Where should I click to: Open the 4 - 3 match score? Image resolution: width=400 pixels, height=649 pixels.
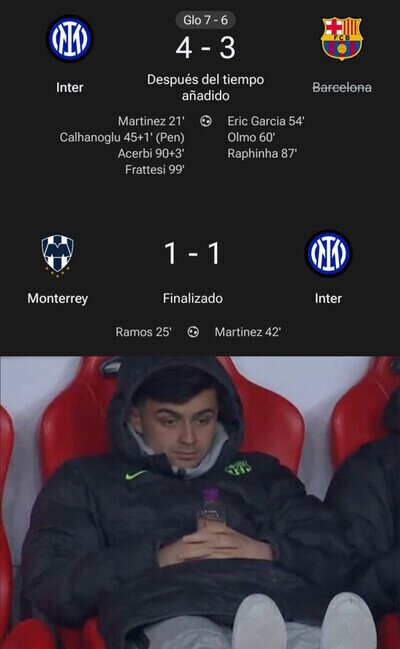(205, 48)
